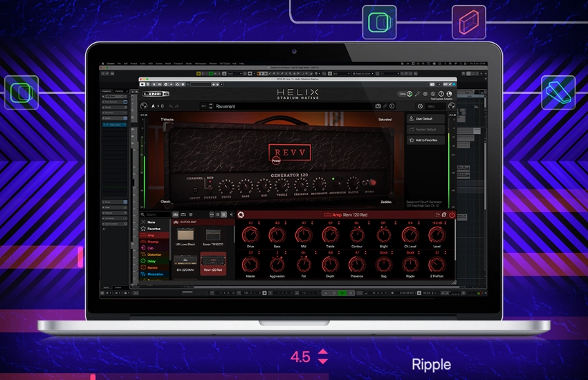Adjust the Bass value stepper arrows
The width and height of the screenshot is (588, 380).
[x=286, y=222]
